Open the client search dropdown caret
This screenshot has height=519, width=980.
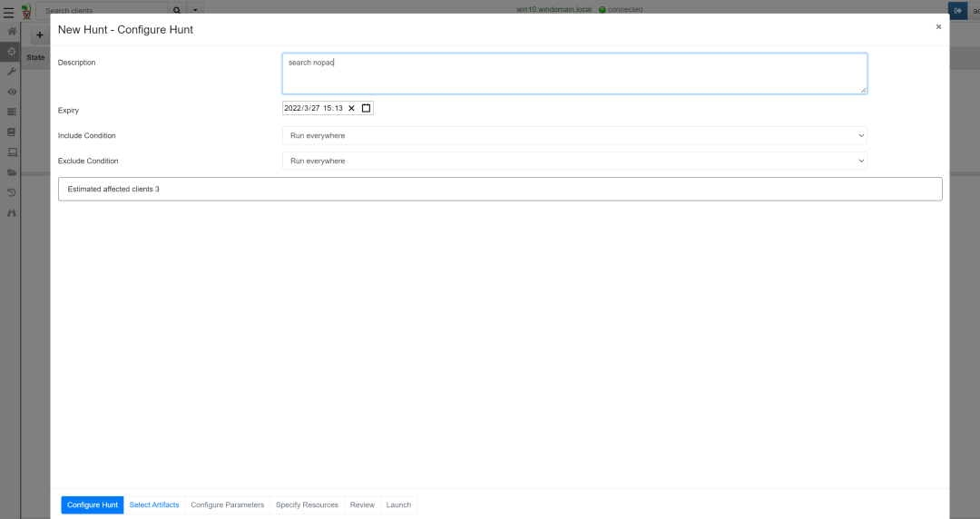[195, 10]
